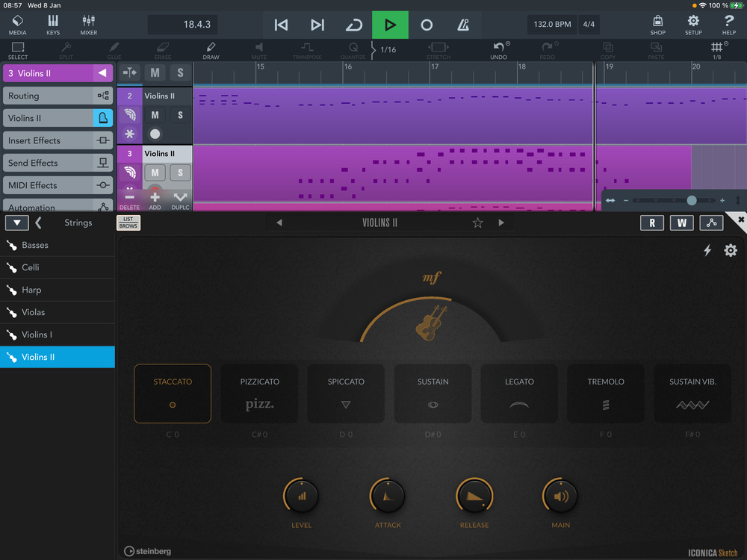Jump to the previous marker

[281, 25]
